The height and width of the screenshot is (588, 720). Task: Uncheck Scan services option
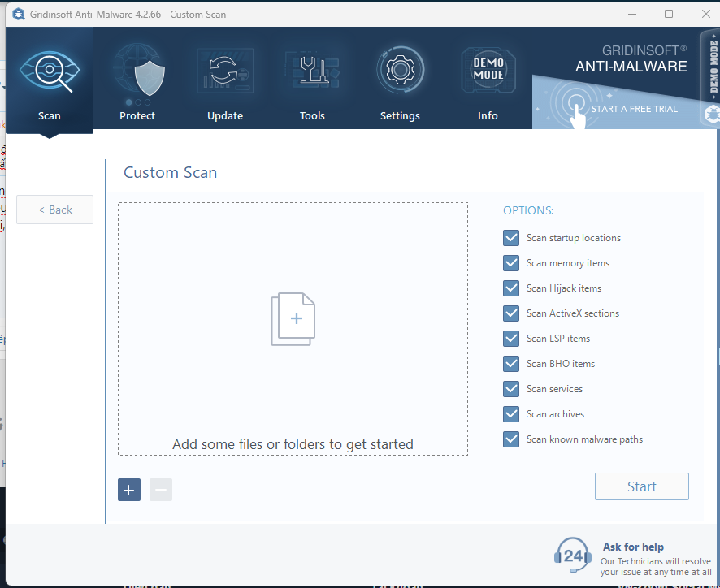[x=511, y=389]
